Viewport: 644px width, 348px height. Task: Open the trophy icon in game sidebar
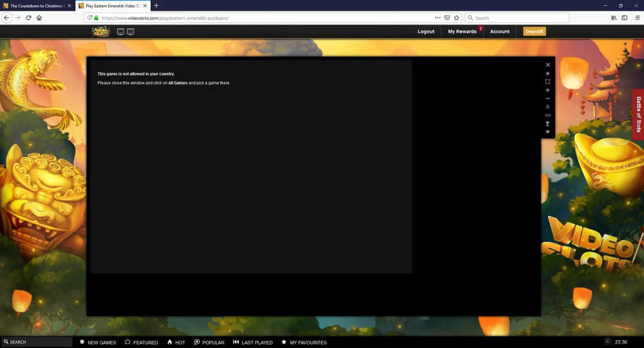[547, 124]
